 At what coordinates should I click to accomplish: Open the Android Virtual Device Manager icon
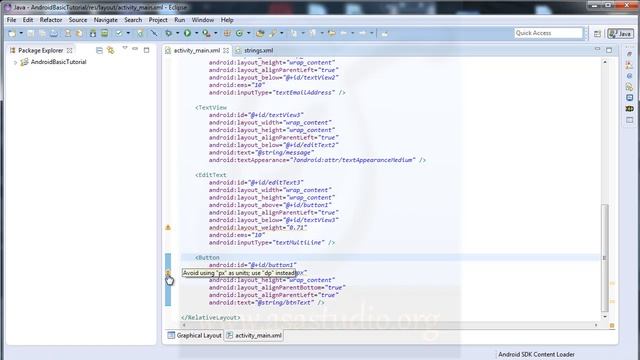(105, 33)
